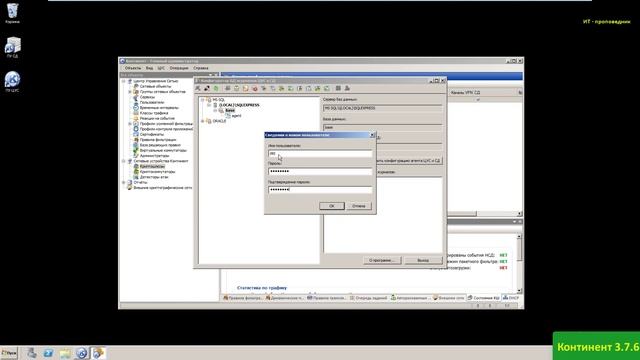Click the black connection icon in configurator toolbar
640x360 pixels.
pyautogui.click(x=207, y=88)
